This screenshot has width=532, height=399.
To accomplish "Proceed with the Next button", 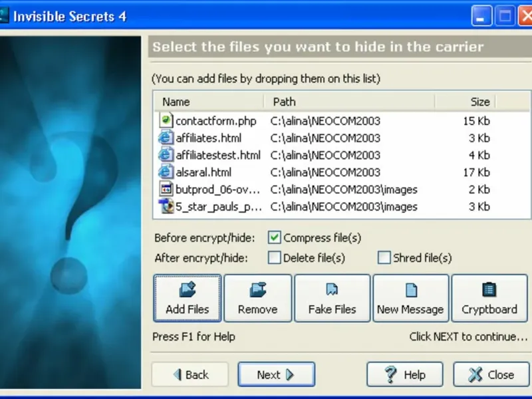I will 277,374.
